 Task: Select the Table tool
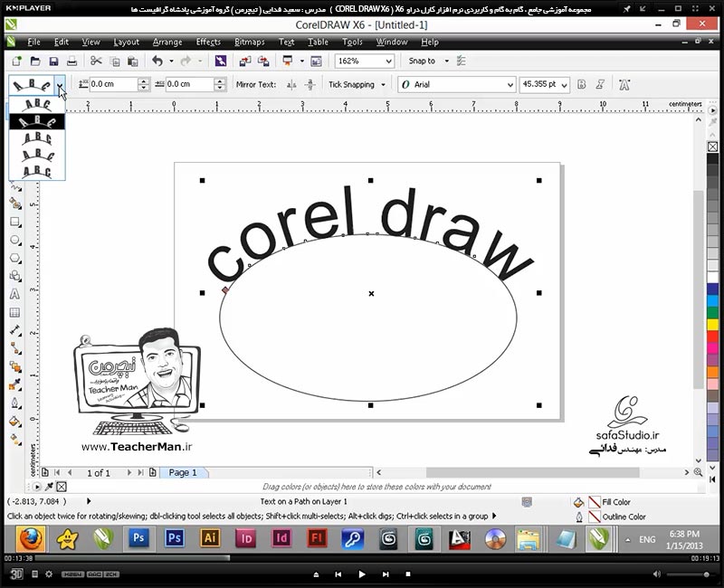point(14,312)
